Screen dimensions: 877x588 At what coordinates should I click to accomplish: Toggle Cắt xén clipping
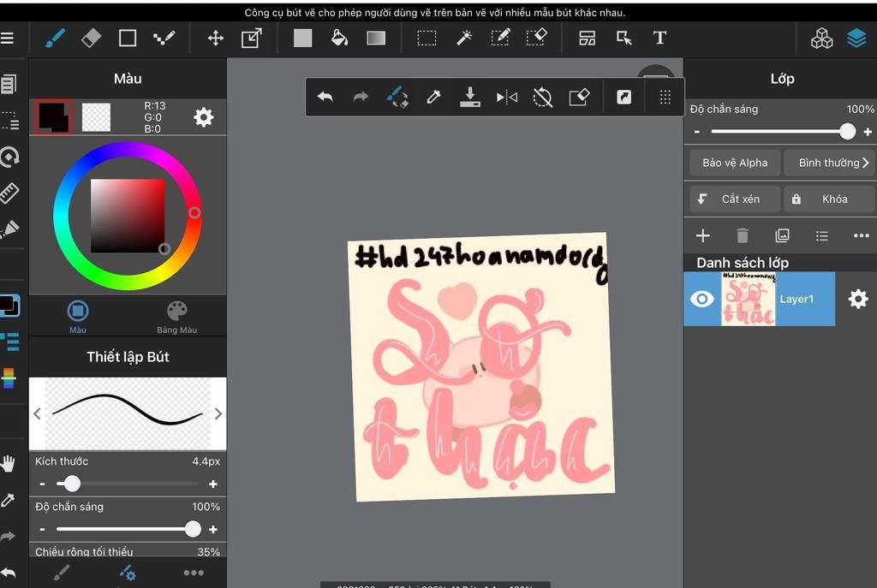coord(735,199)
